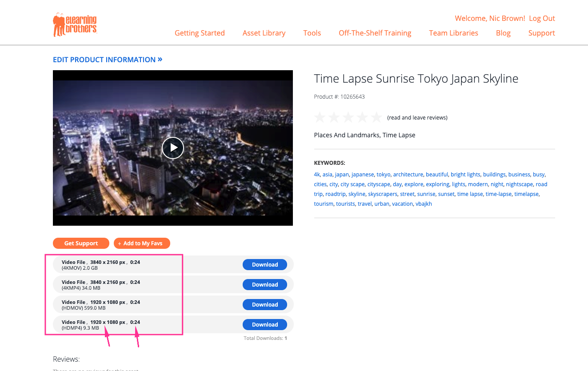
Task: Download the 4KMOV 2.0 GB file
Action: 264,265
